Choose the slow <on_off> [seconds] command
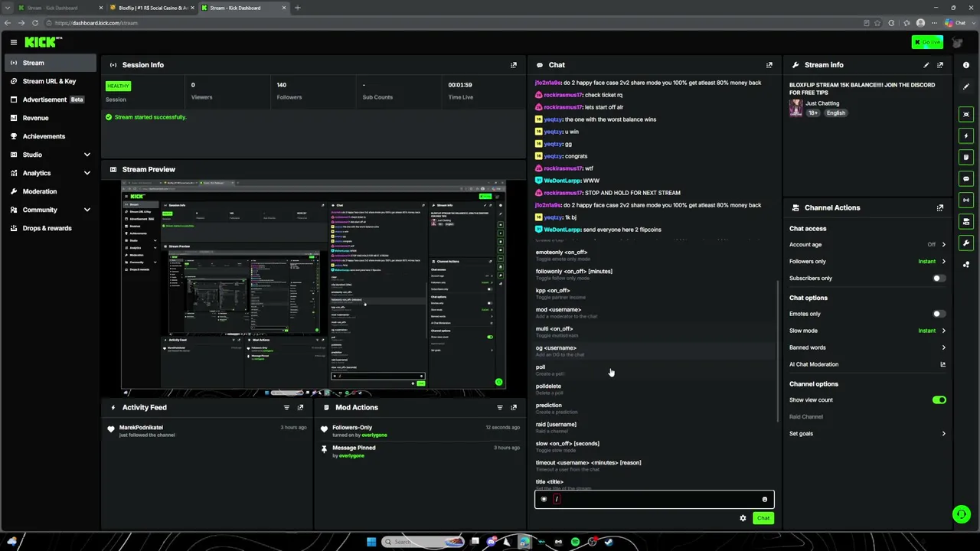This screenshot has height=551, width=980. tap(655, 446)
